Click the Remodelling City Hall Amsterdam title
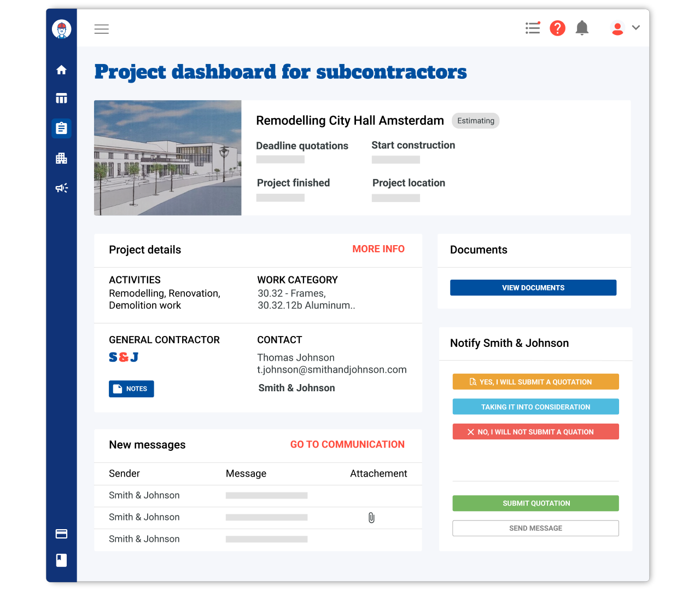The height and width of the screenshot is (591, 700). [350, 121]
